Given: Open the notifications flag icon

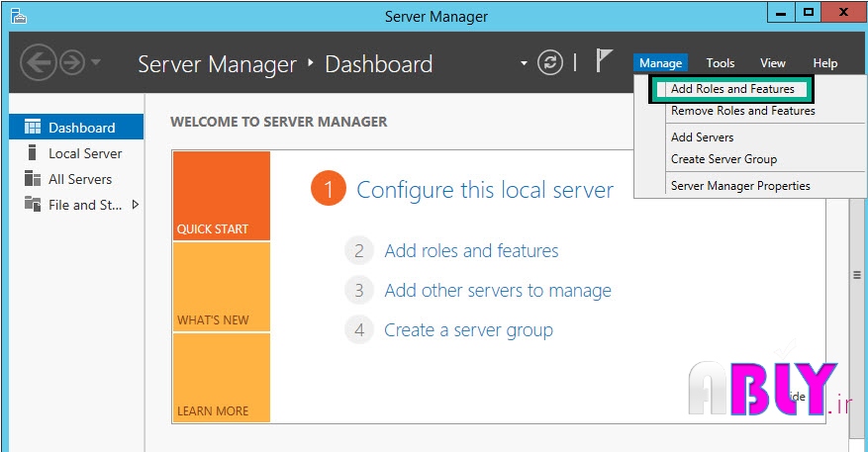Looking at the screenshot, I should pyautogui.click(x=604, y=60).
